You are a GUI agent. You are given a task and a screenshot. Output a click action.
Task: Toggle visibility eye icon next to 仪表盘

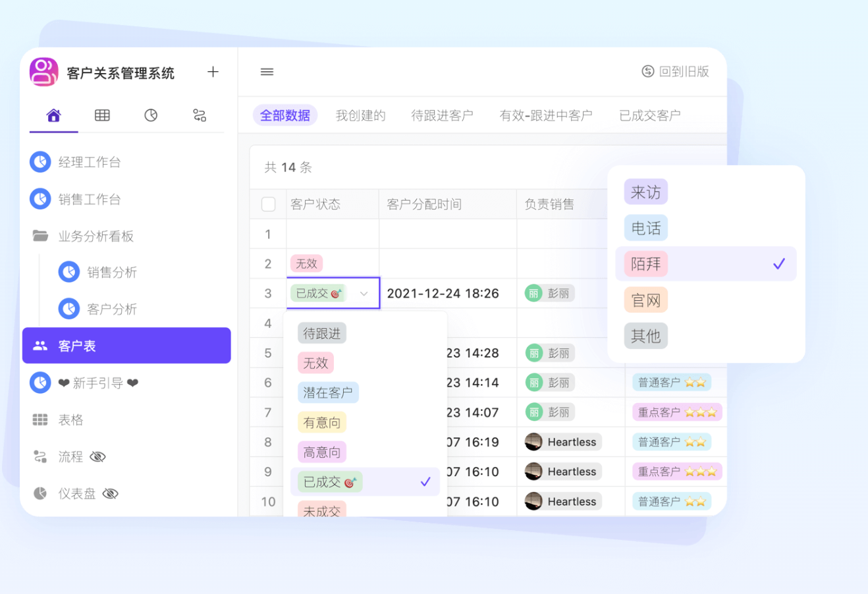pos(111,494)
